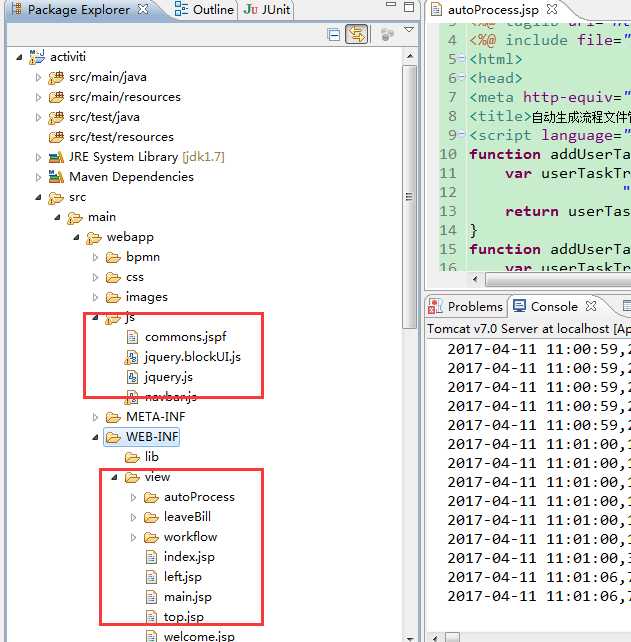Collapse the webapp folder
631x642 pixels.
pyautogui.click(x=77, y=237)
